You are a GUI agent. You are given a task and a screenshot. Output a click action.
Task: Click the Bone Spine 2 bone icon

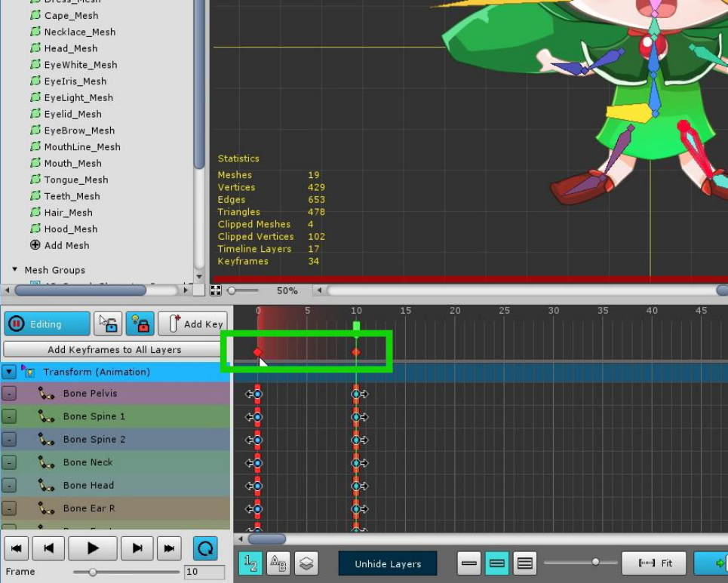tap(46, 439)
